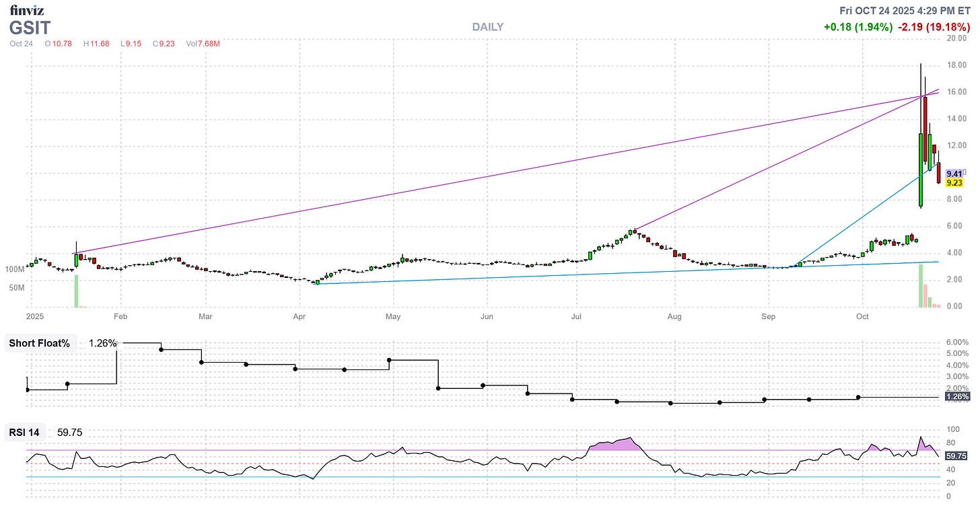Select the Oct label on the time axis

pyautogui.click(x=862, y=316)
